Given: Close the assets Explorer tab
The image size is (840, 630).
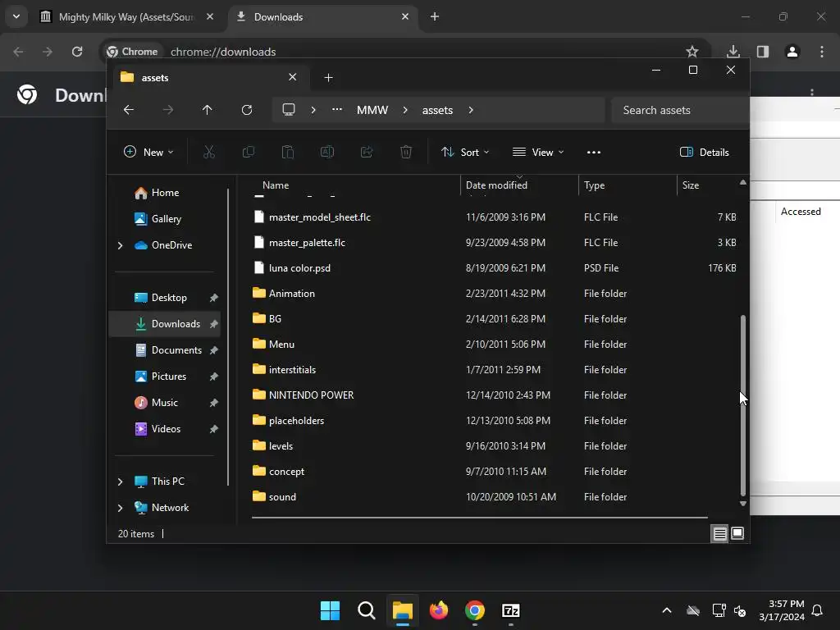Looking at the screenshot, I should coord(293,77).
